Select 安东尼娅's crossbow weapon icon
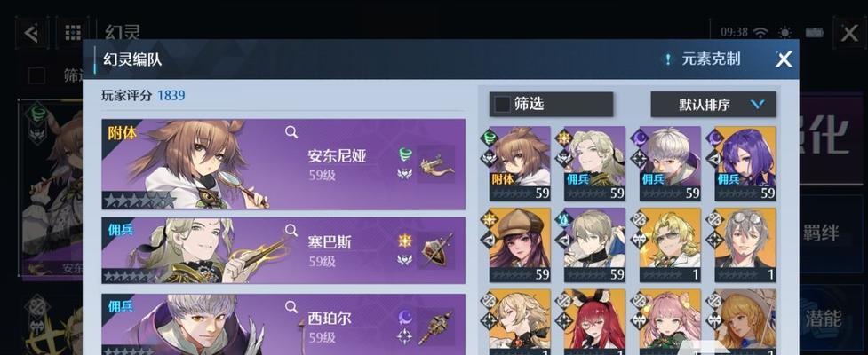Viewport: 868px width, 355px height. point(435,164)
